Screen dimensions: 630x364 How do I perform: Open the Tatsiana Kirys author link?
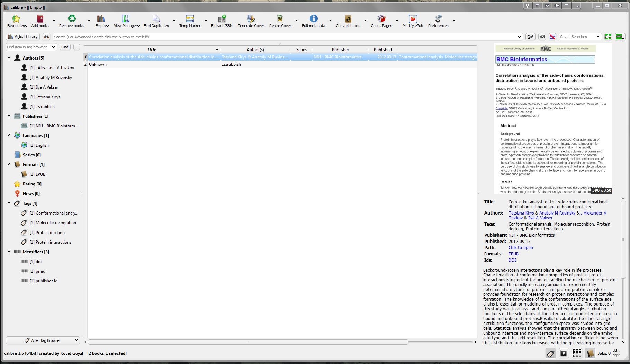click(521, 213)
